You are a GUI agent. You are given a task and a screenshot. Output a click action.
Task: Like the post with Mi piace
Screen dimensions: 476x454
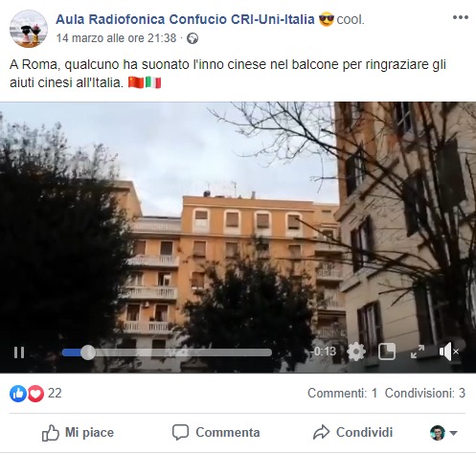click(78, 433)
